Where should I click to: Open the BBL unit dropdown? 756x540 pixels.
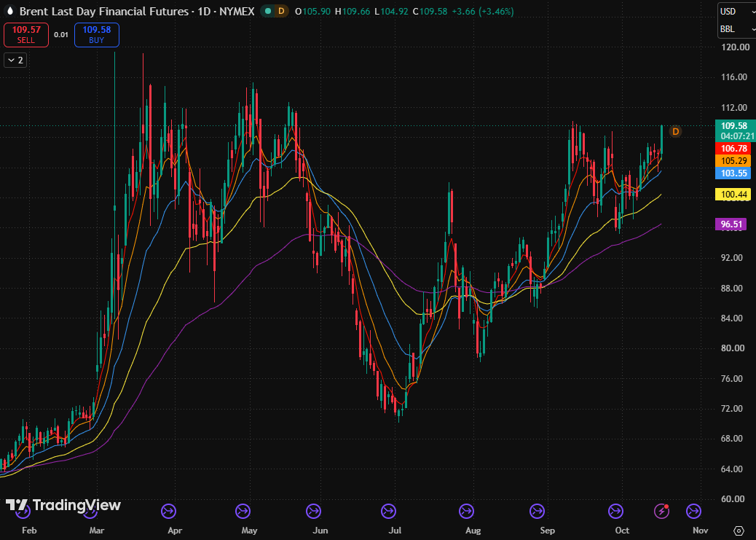point(737,29)
